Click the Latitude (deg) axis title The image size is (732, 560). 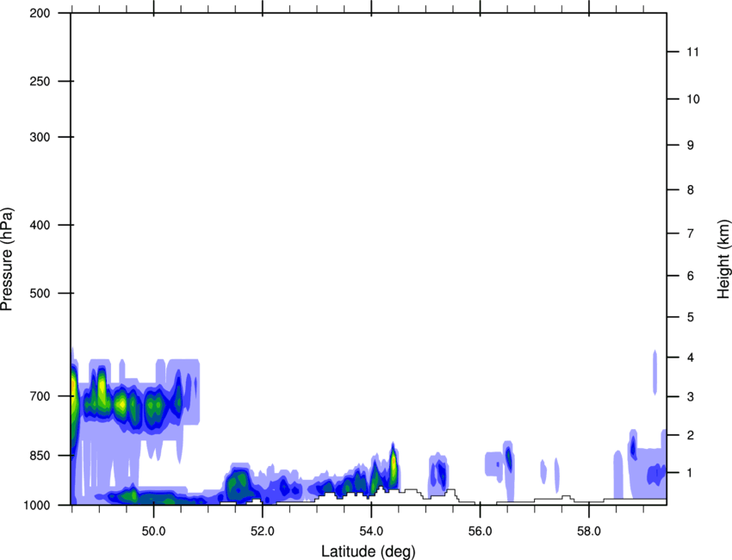pyautogui.click(x=368, y=551)
